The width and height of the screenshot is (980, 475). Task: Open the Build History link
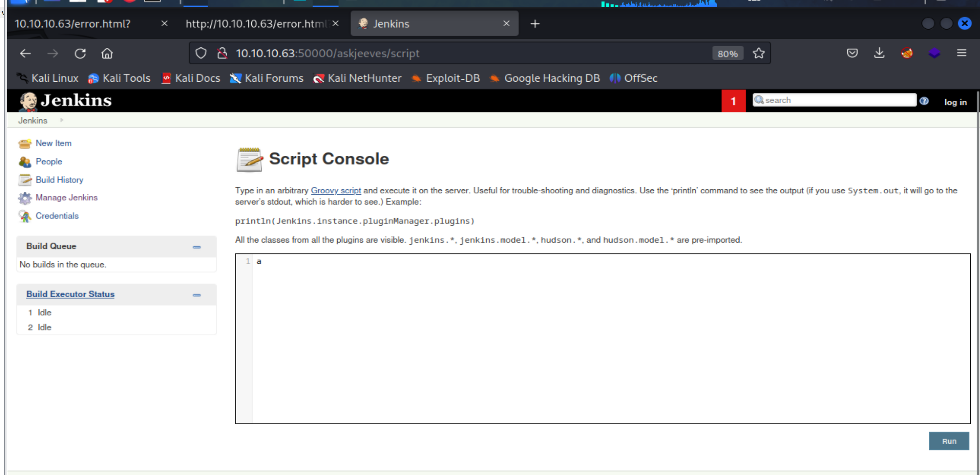(x=60, y=180)
